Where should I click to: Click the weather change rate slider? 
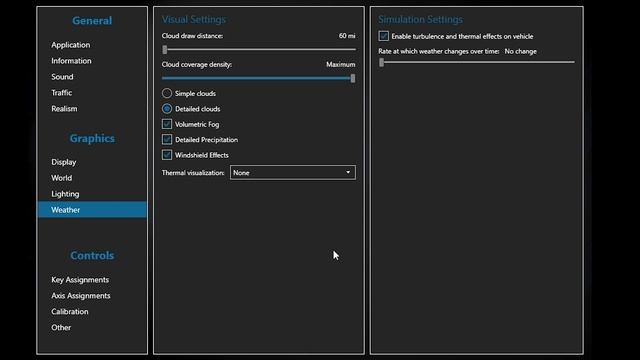pos(476,62)
